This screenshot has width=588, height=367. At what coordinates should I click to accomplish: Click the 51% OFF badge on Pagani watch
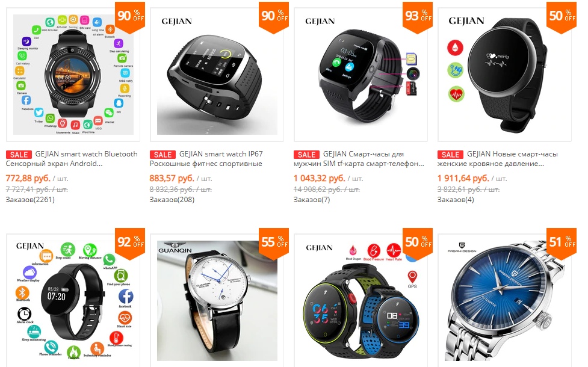[x=562, y=243]
